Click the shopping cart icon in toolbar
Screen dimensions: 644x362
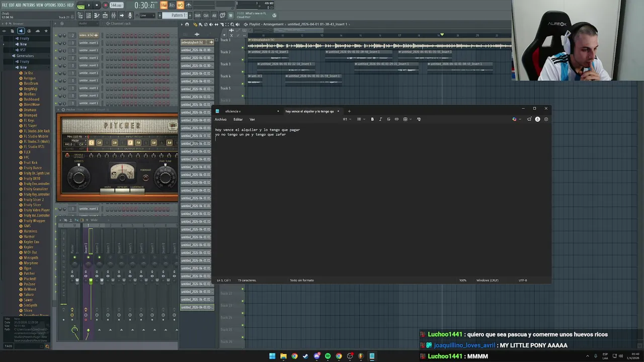coord(230,16)
